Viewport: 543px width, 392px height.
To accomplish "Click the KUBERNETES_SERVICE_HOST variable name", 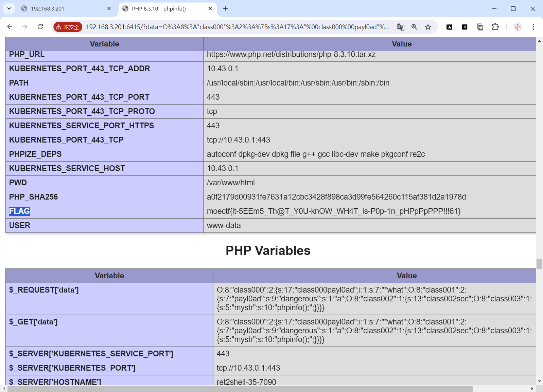I will [x=67, y=168].
